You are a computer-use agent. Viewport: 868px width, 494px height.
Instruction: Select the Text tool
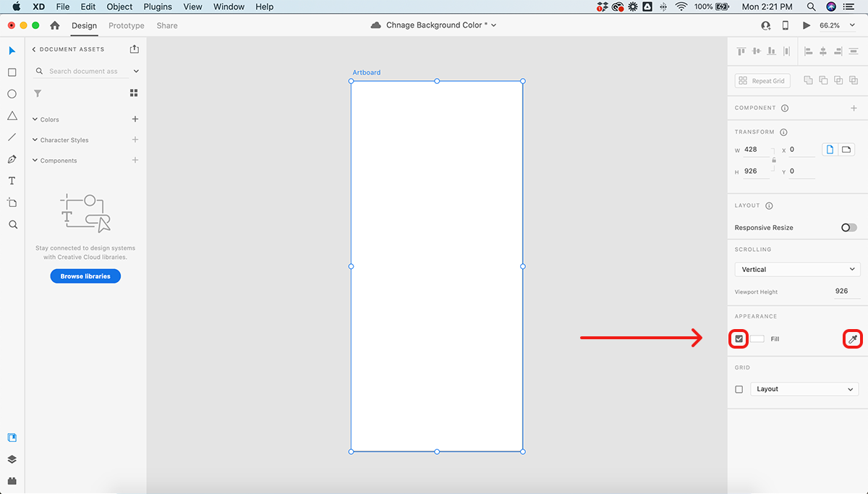[x=12, y=181]
